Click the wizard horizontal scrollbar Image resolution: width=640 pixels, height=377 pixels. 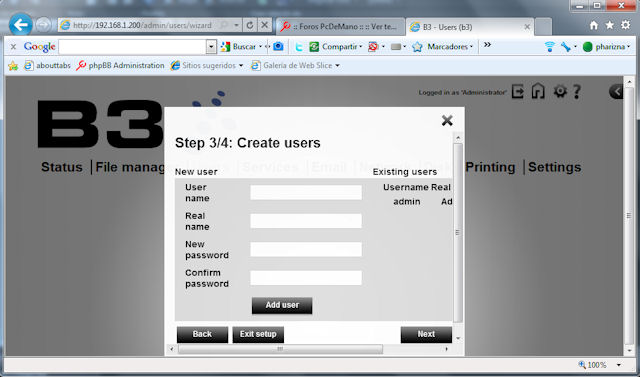[x=280, y=349]
